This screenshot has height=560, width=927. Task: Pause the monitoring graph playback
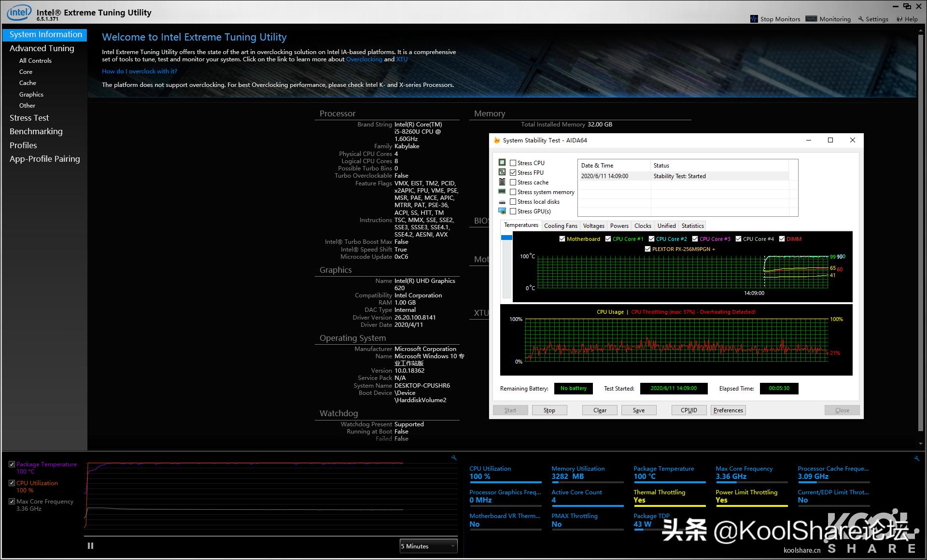90,546
